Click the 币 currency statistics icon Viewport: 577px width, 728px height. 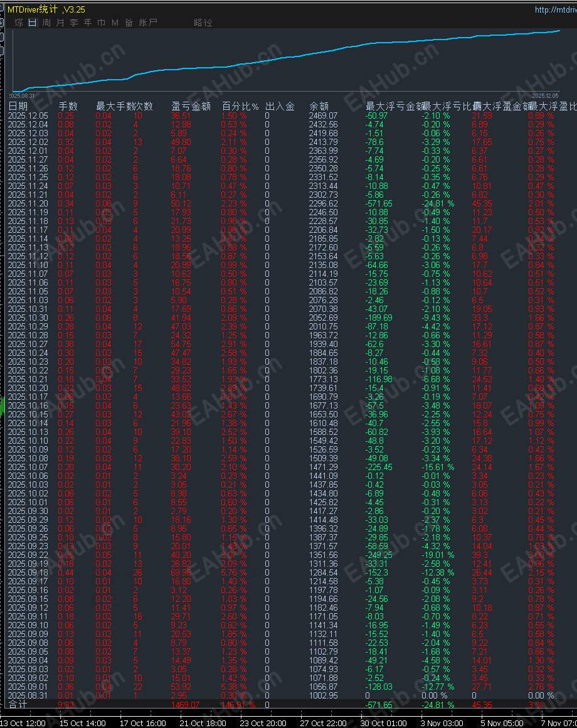[101, 22]
